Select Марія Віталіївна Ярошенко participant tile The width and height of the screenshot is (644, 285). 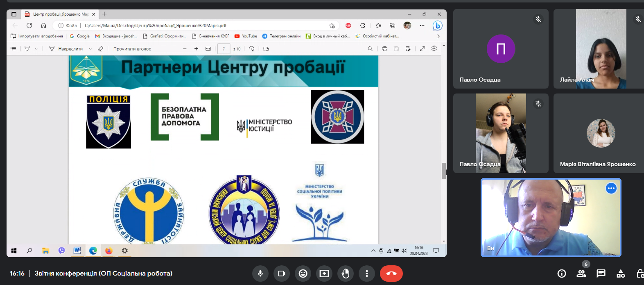coord(599,133)
